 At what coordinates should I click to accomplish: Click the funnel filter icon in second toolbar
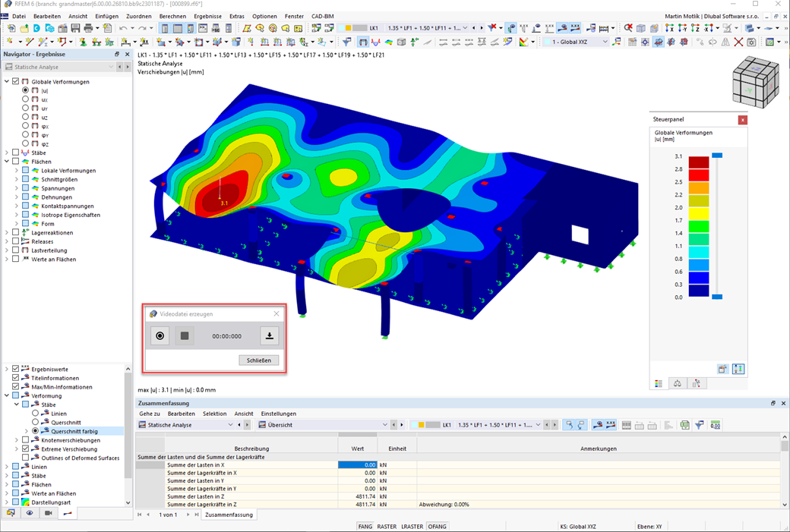click(346, 42)
